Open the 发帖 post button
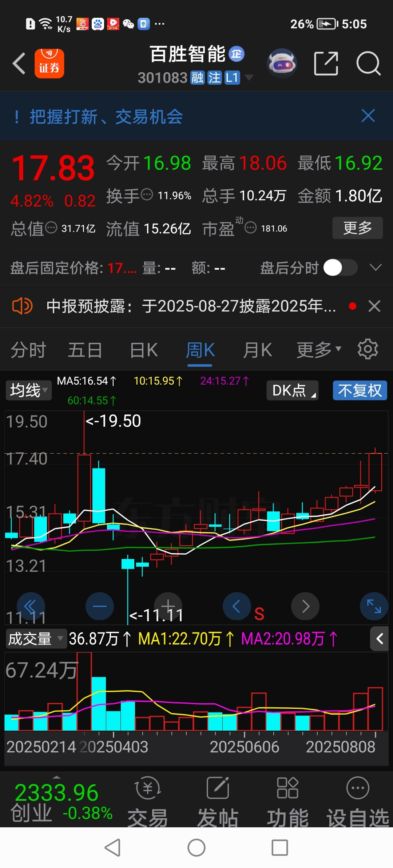The width and height of the screenshot is (393, 868). pyautogui.click(x=218, y=803)
